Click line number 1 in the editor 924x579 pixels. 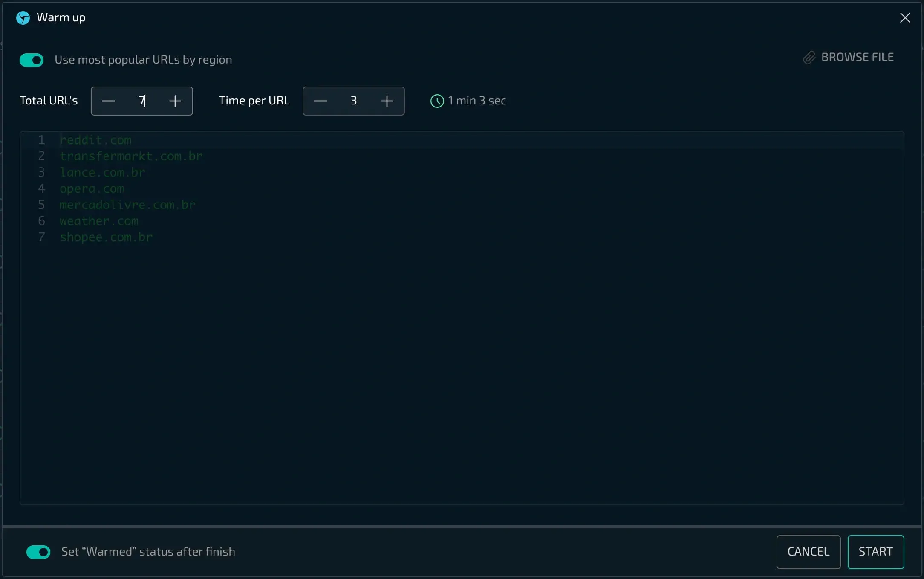(x=42, y=140)
